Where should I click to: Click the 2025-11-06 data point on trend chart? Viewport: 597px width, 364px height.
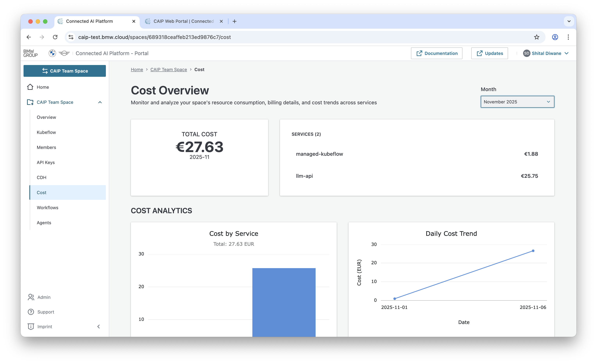click(x=533, y=251)
